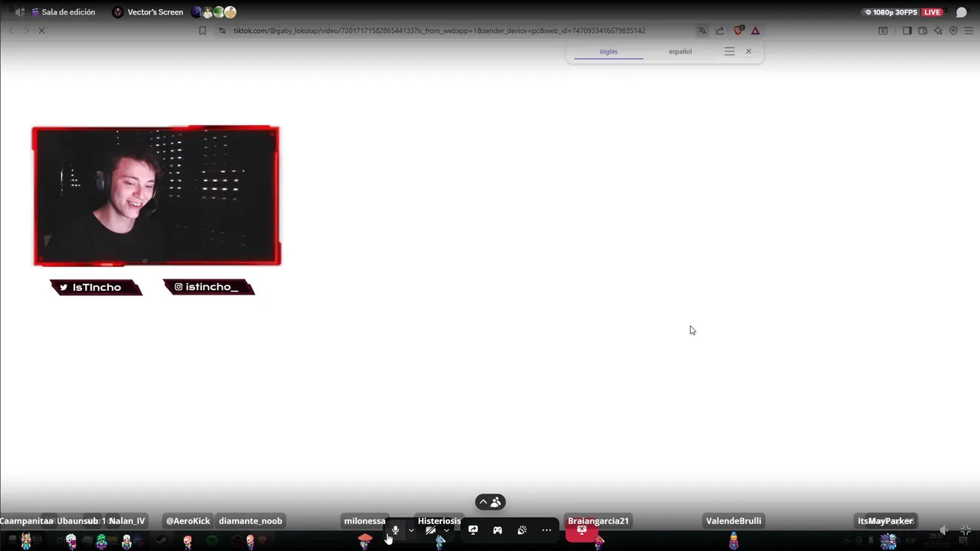
Task: Toggle the browser sidebar panel icon
Action: tap(907, 31)
